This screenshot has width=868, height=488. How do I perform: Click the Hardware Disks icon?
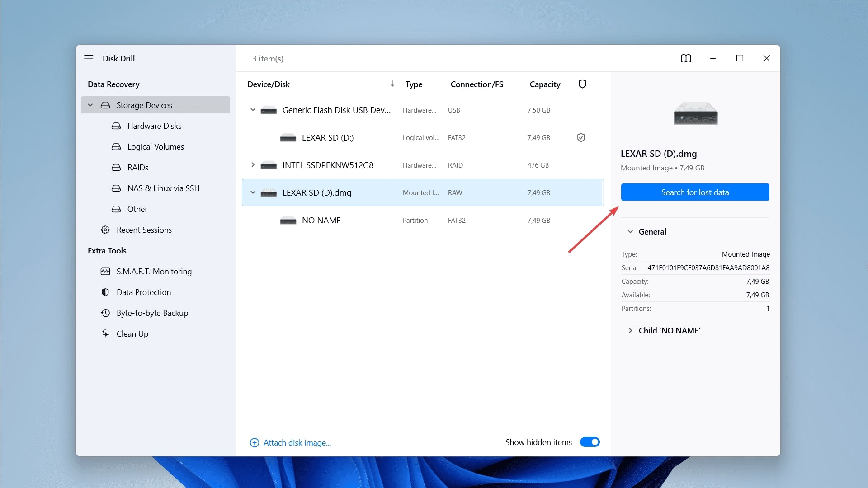pos(116,126)
